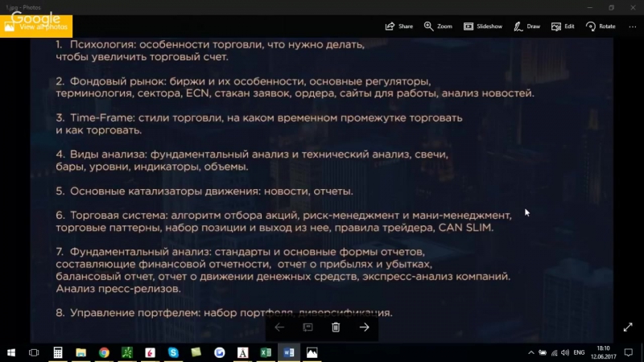644x362 pixels.
Task: Open the Action Center notifications icon
Action: (629, 352)
